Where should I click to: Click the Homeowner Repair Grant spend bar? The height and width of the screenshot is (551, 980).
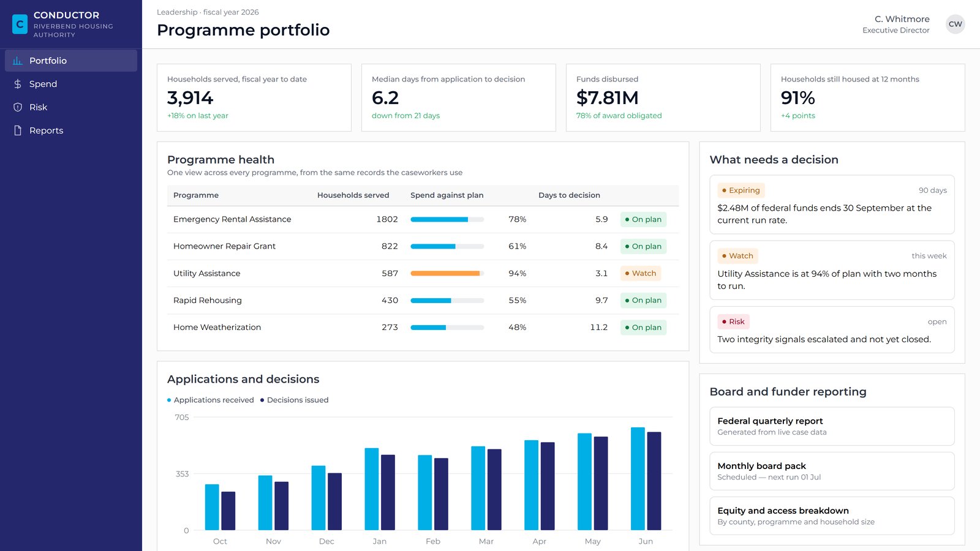click(447, 246)
